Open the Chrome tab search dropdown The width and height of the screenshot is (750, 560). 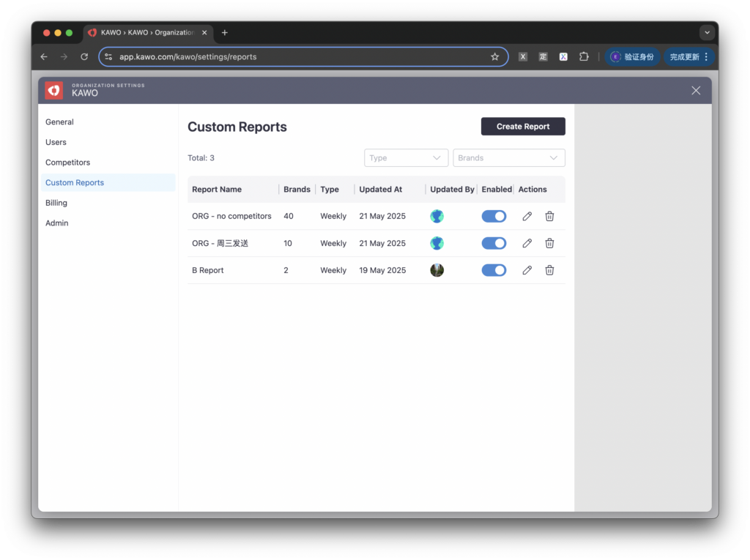click(707, 33)
